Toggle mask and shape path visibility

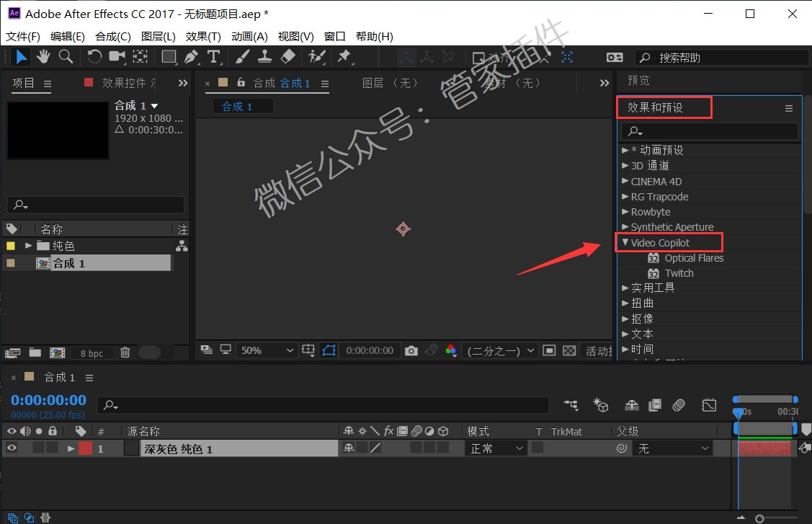click(329, 351)
